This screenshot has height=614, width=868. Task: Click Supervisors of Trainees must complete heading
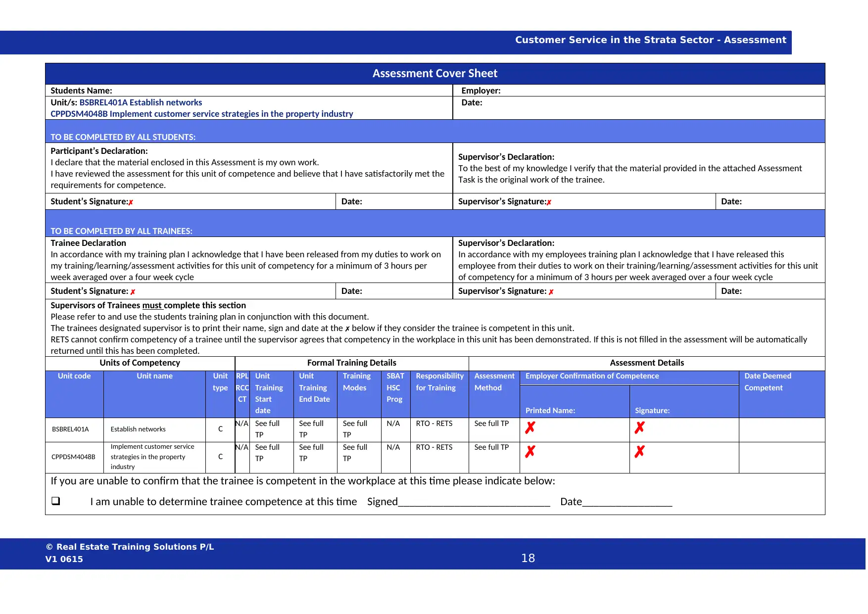pyautogui.click(x=148, y=305)
